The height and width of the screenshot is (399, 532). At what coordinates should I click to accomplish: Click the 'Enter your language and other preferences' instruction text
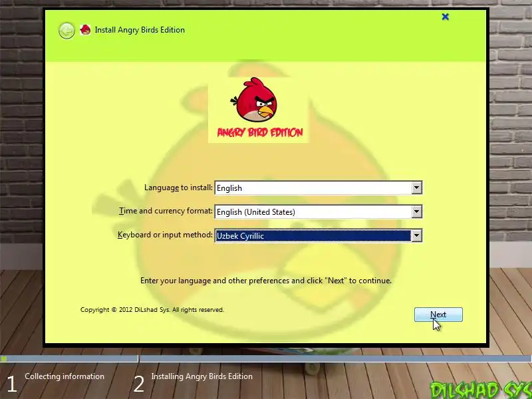[266, 281]
